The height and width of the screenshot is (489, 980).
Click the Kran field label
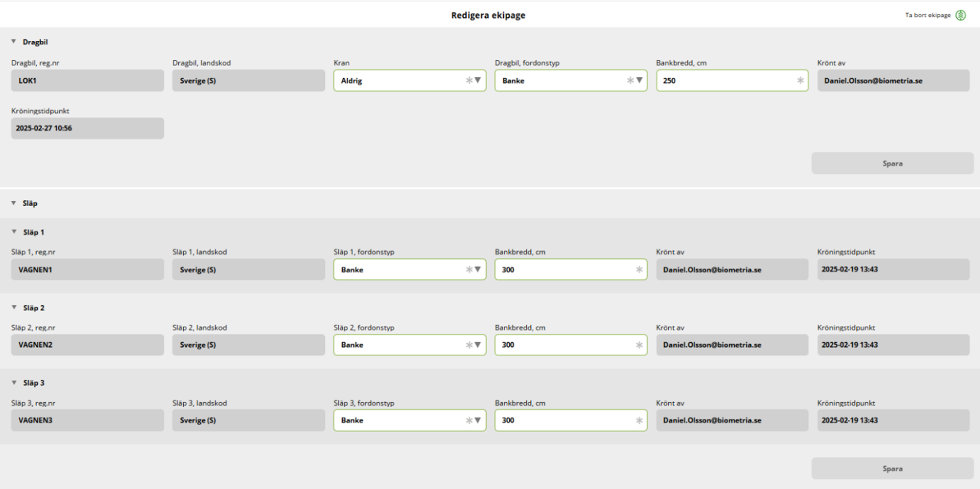coord(341,63)
